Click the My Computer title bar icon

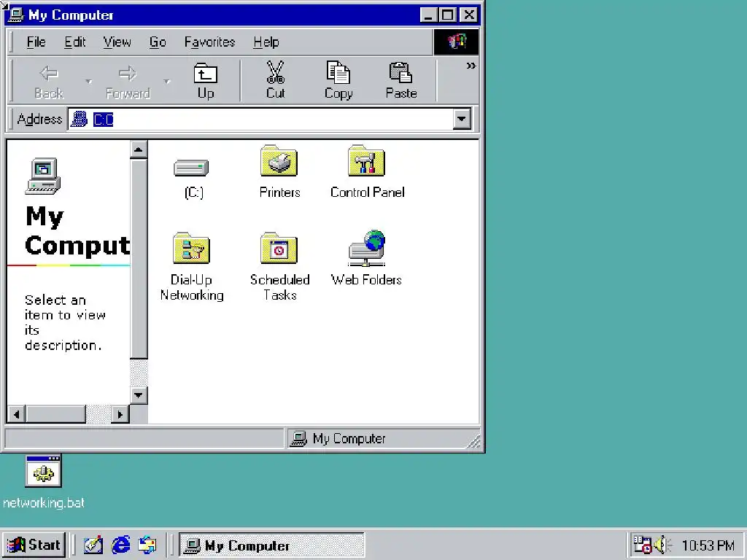[x=15, y=15]
